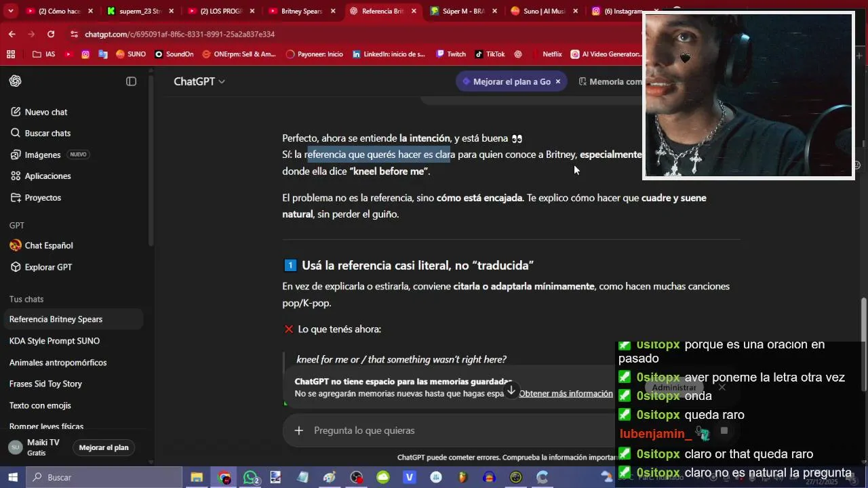Switch to the Suno AI Music tab
This screenshot has height=488, width=868.
[545, 11]
